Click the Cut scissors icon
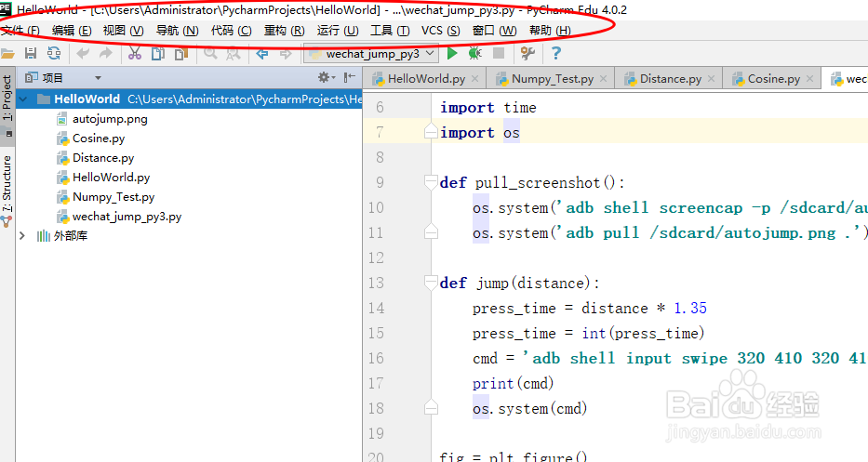The image size is (868, 462). 135,54
